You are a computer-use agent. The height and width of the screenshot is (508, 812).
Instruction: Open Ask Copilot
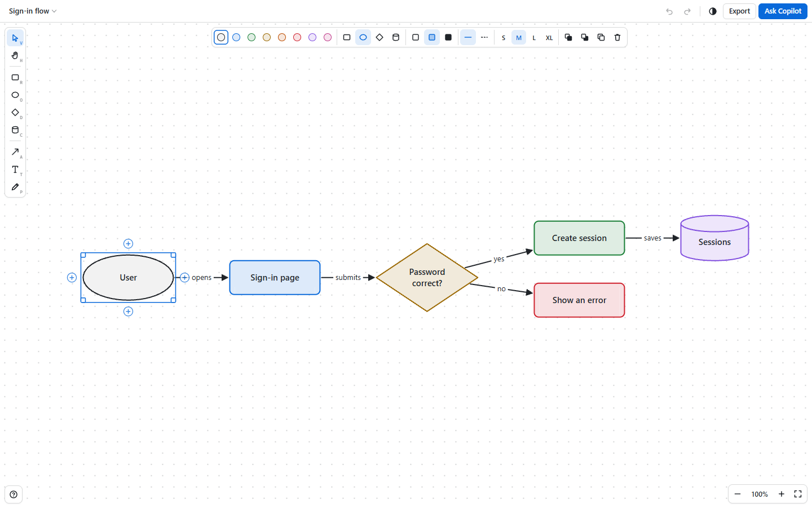click(783, 11)
